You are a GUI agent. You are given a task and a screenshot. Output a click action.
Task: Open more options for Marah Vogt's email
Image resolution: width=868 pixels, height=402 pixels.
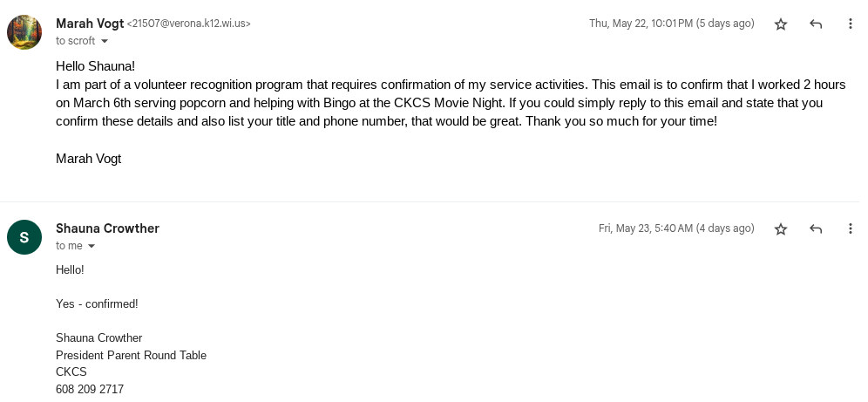(x=851, y=24)
